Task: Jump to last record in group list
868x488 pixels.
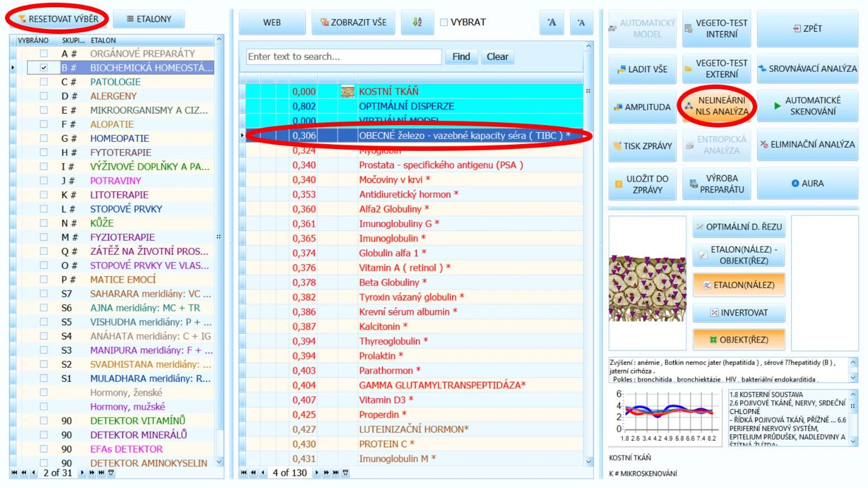Action: [x=101, y=472]
